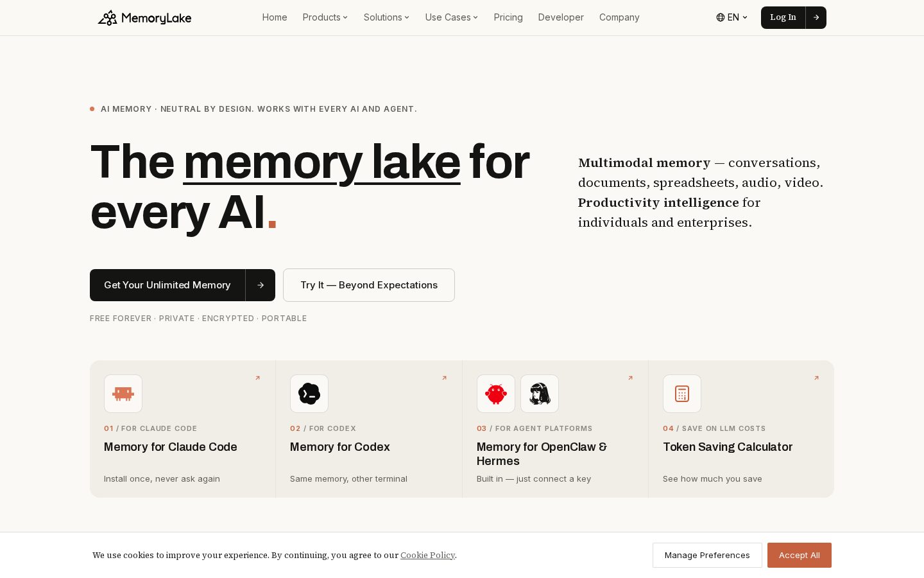Click "Built in — just connect a key"

[x=534, y=479]
